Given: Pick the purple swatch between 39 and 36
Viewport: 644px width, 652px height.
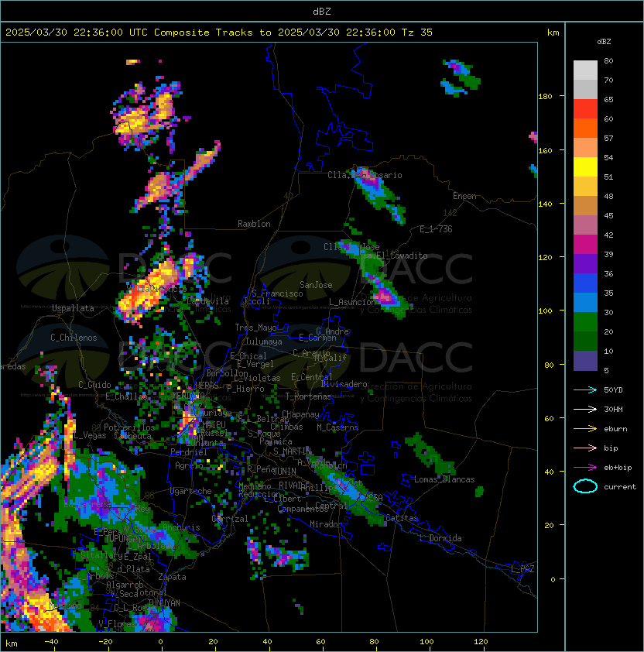Looking at the screenshot, I should [585, 264].
